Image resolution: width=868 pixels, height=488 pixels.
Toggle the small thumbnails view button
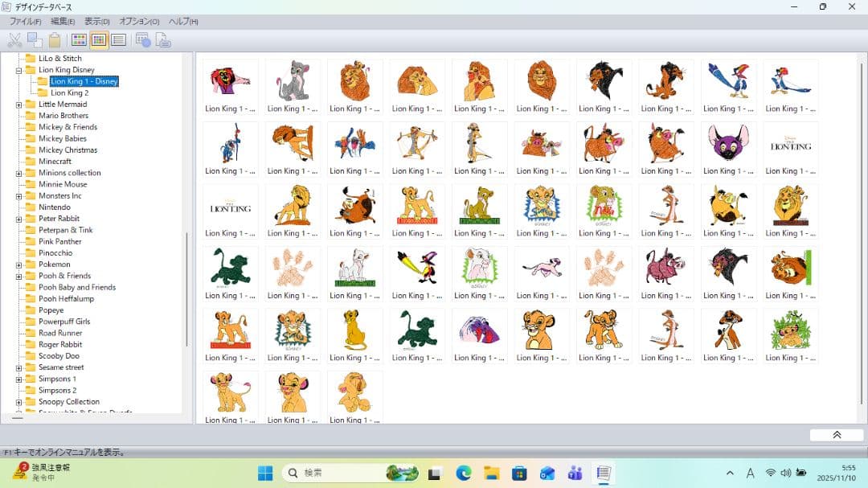click(x=99, y=40)
